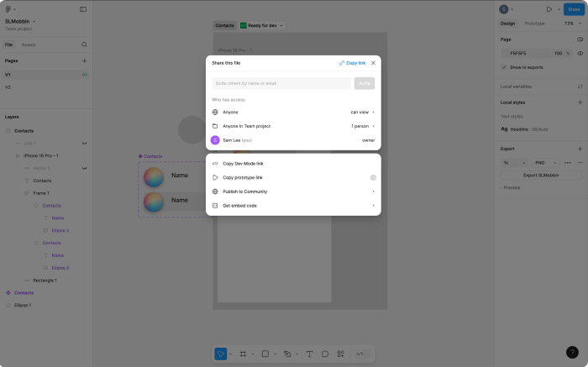Toggle visibility of Vector 1 layer
588x367 pixels.
pyautogui.click(x=85, y=168)
